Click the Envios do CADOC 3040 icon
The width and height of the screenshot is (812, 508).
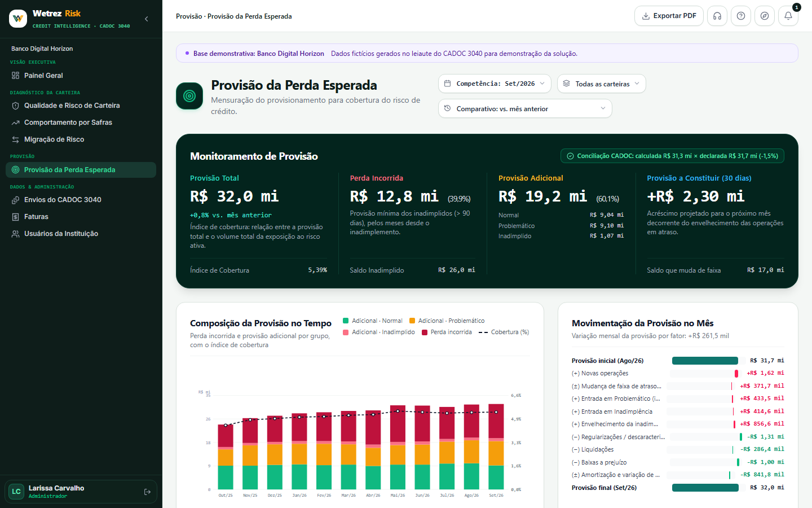pos(15,200)
